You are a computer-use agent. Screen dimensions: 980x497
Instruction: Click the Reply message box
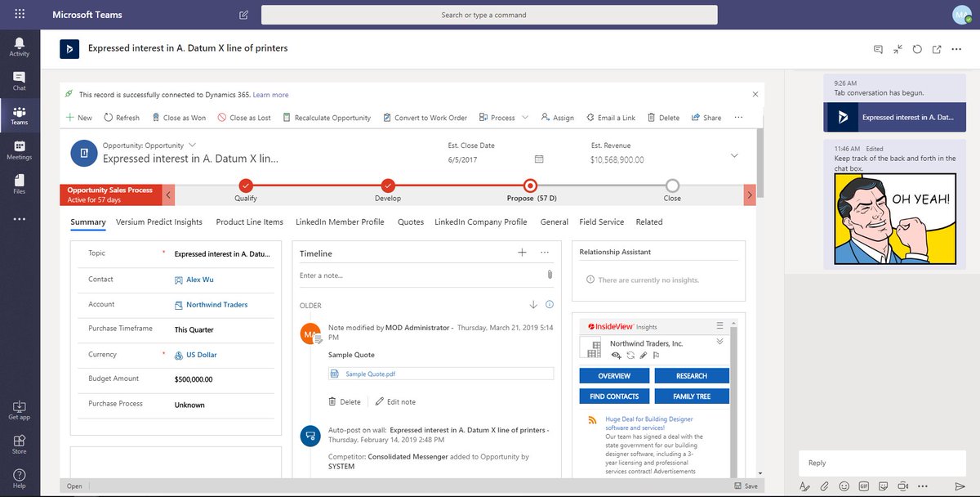883,463
